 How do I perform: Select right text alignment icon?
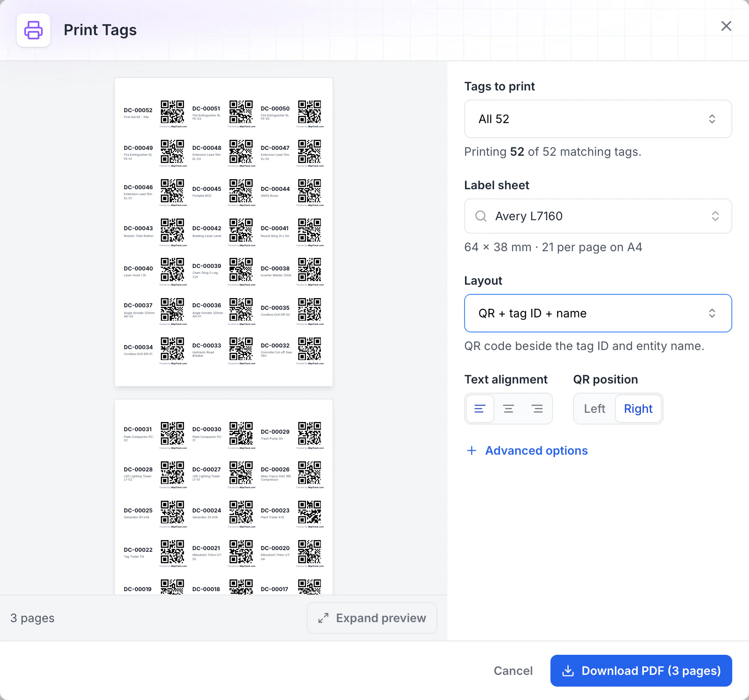tap(537, 409)
